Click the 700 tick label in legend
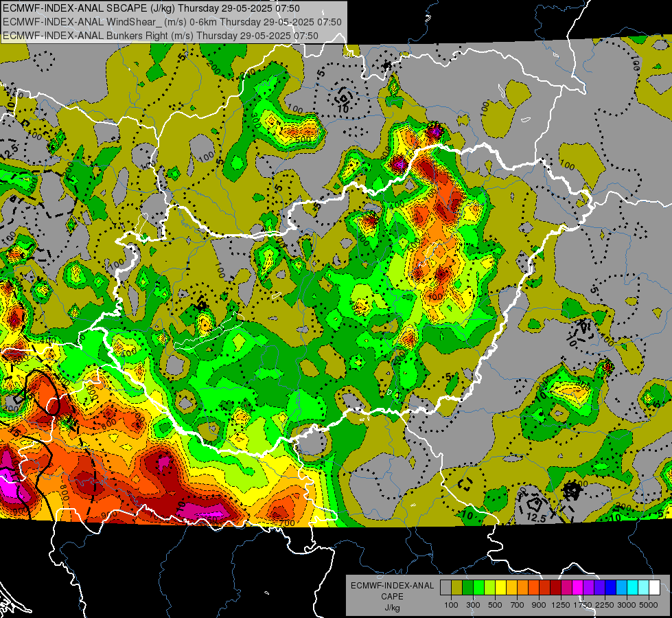Screen dimensions: 672x618 518,605
